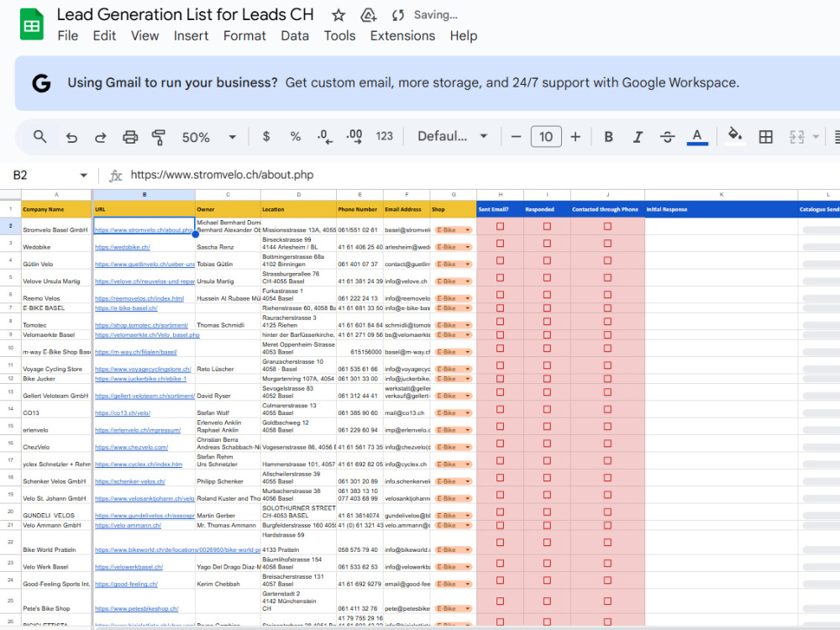Open the borders tool
Screen dimensions: 840x630
(x=765, y=137)
